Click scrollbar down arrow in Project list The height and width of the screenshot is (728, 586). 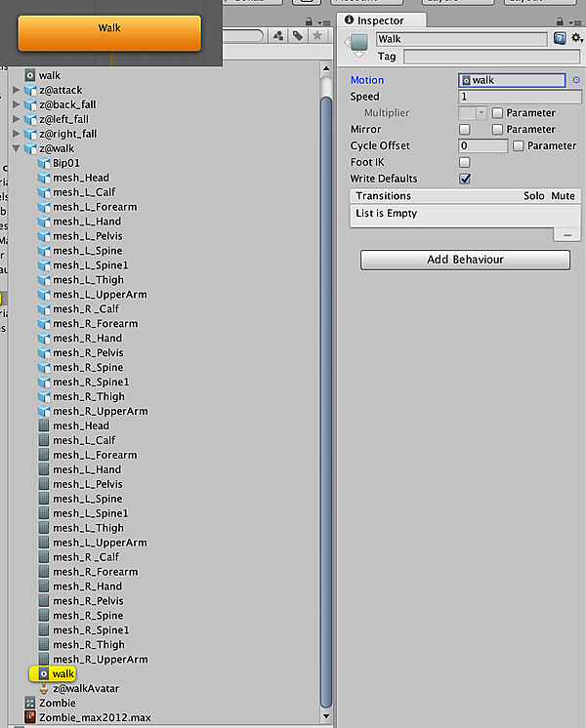[326, 716]
